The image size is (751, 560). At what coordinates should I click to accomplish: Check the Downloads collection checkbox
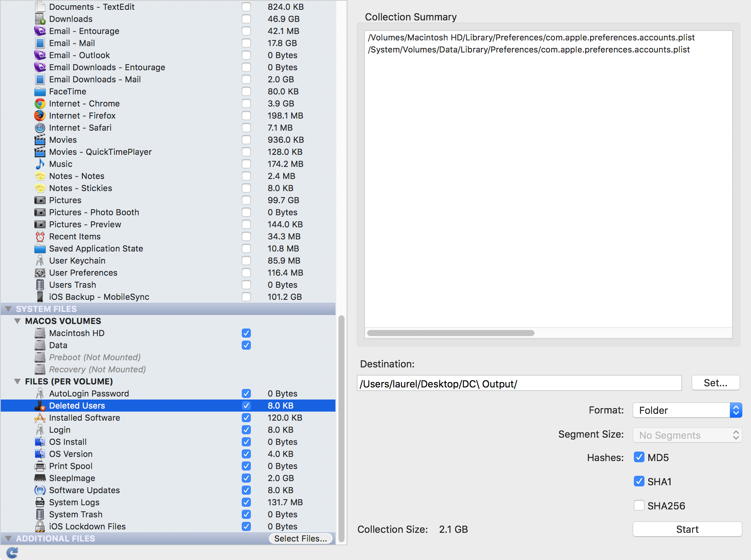coord(246,19)
